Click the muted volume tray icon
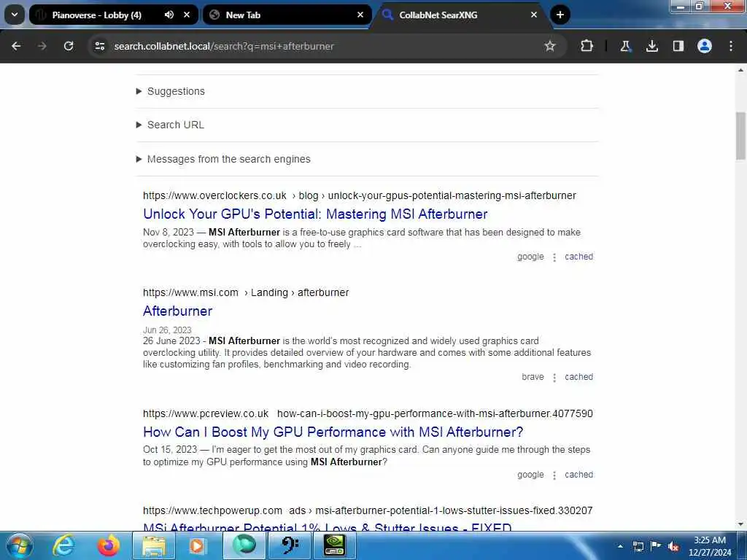The image size is (747, 560). click(x=673, y=546)
